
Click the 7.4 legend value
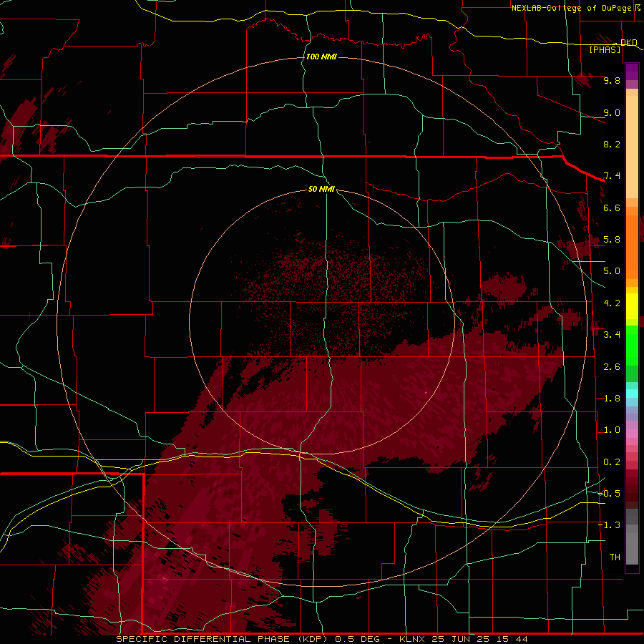pyautogui.click(x=612, y=176)
